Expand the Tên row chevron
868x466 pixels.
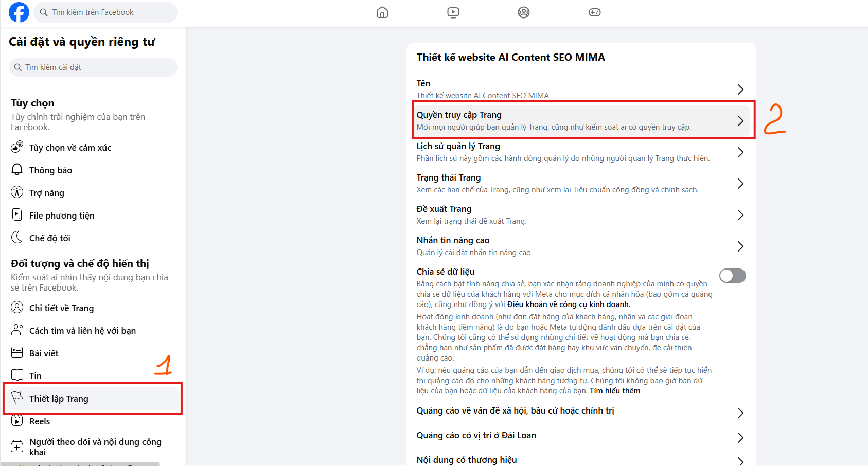[x=740, y=89]
